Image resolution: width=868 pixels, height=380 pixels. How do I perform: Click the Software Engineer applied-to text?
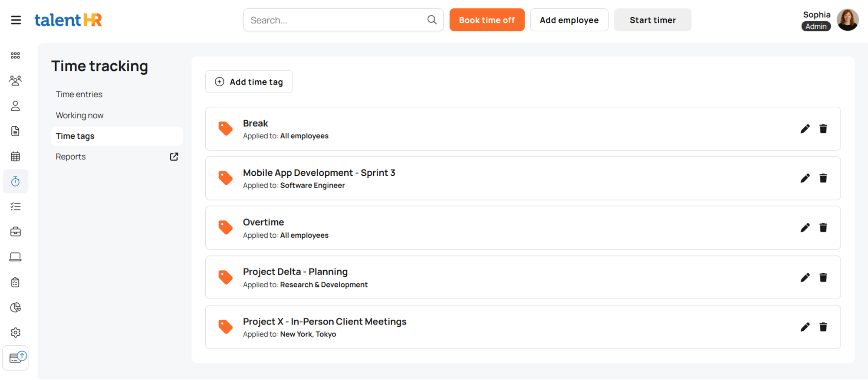pos(312,185)
